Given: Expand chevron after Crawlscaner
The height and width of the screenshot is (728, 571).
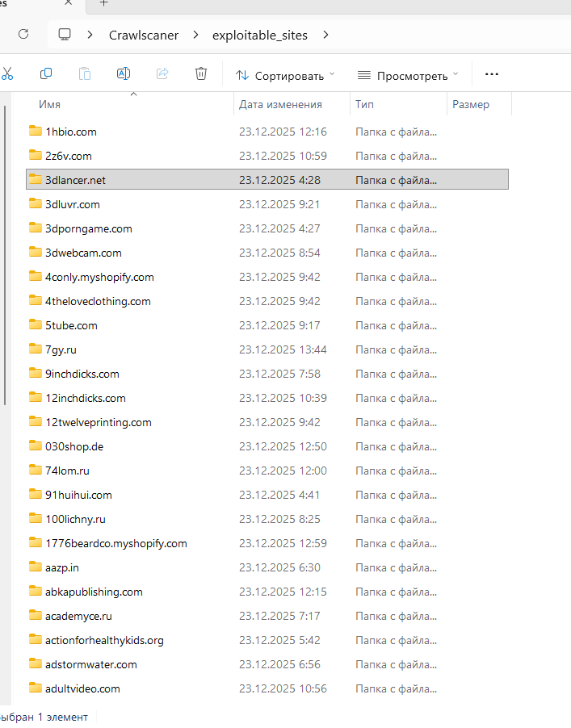Looking at the screenshot, I should (195, 35).
